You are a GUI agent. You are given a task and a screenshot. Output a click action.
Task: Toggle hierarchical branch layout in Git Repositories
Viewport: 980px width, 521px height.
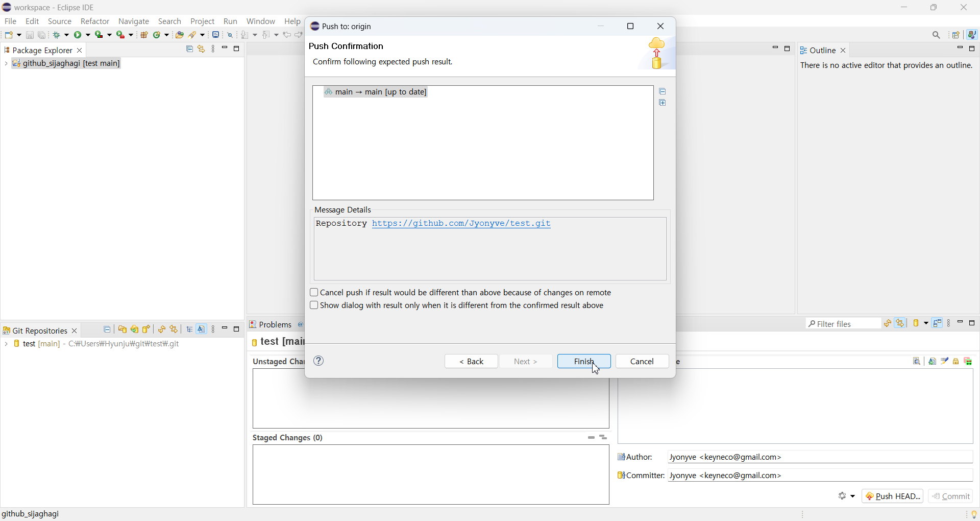190,330
